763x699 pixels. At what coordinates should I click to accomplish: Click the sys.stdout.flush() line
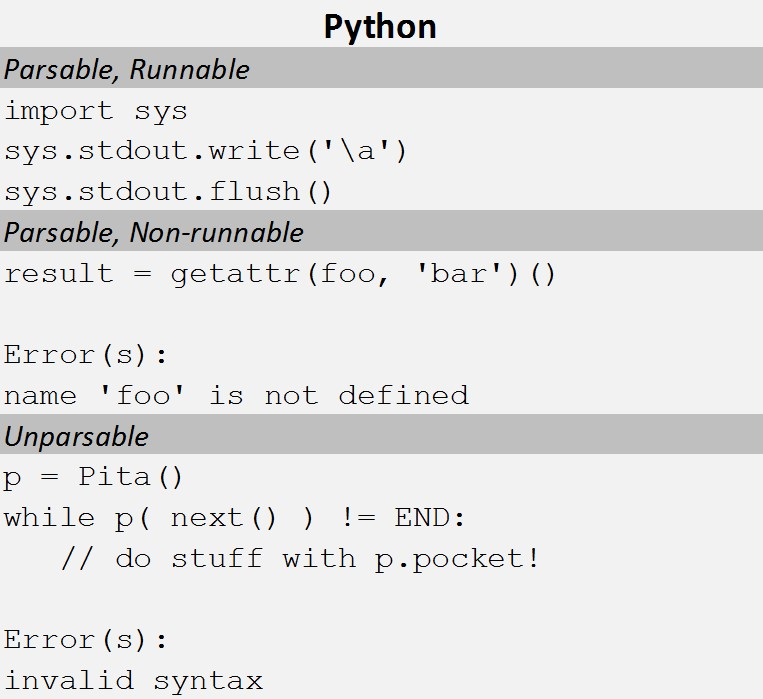coord(167,191)
